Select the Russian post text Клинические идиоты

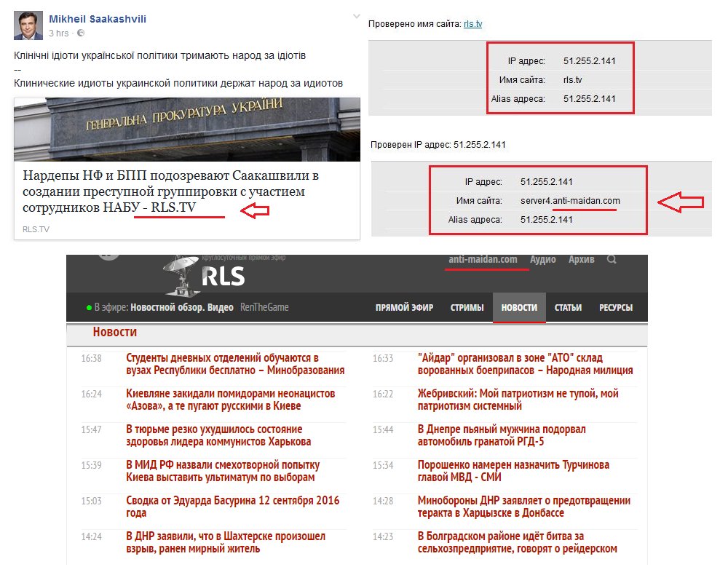click(178, 83)
